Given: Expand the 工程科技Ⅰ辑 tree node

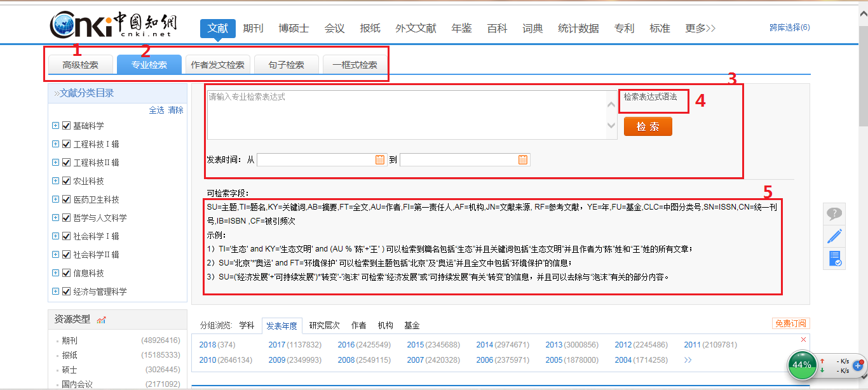Looking at the screenshot, I should coord(56,144).
